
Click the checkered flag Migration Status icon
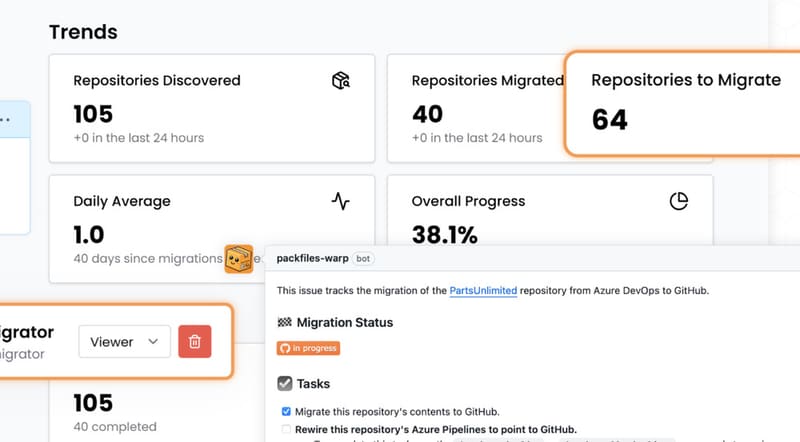(284, 323)
